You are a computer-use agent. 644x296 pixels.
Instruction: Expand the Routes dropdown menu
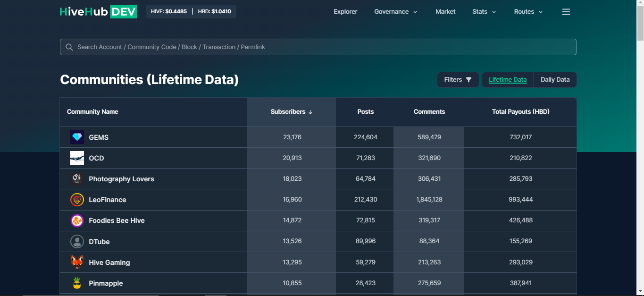pos(528,12)
